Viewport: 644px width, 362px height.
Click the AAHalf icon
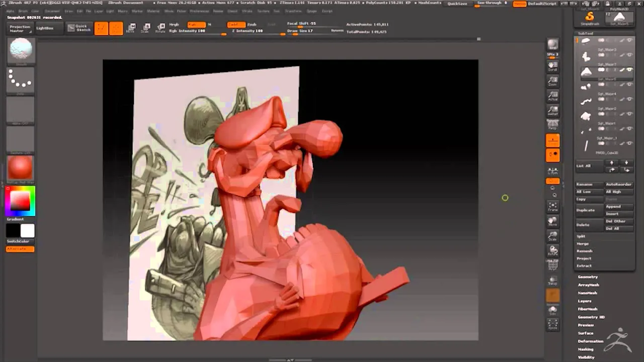(552, 111)
